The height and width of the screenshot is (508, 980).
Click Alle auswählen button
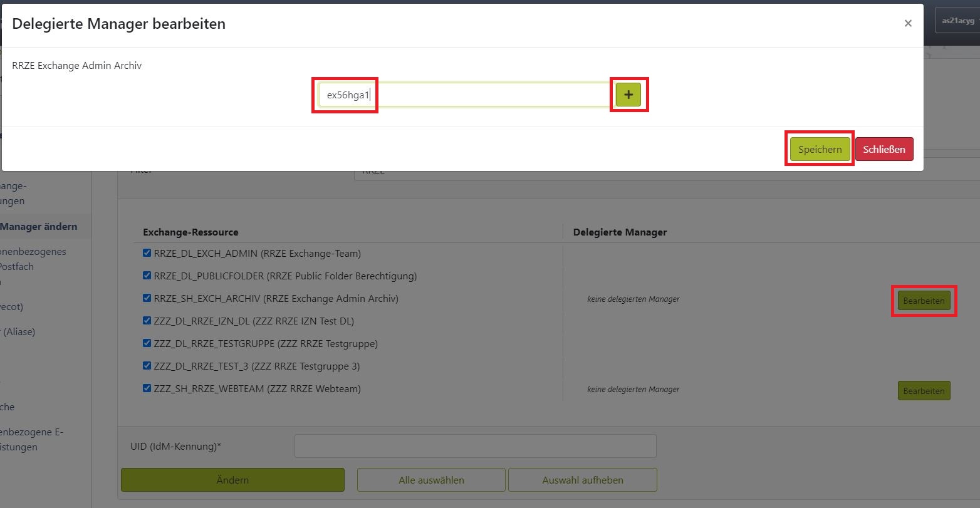point(431,480)
